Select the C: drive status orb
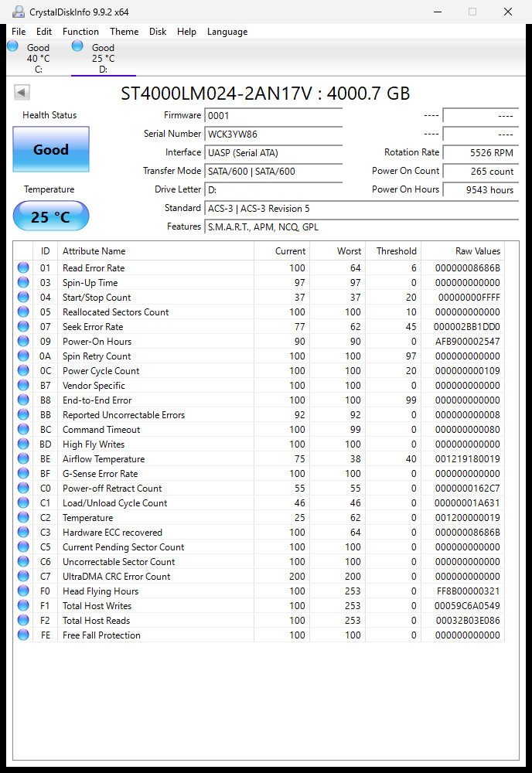This screenshot has width=532, height=773. (x=13, y=46)
